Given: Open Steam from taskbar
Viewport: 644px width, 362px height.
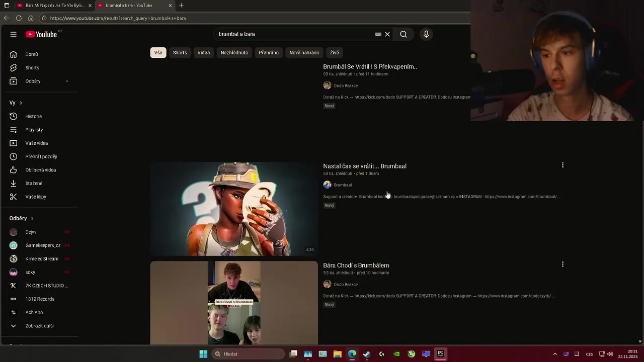Looking at the screenshot, I should [367, 354].
